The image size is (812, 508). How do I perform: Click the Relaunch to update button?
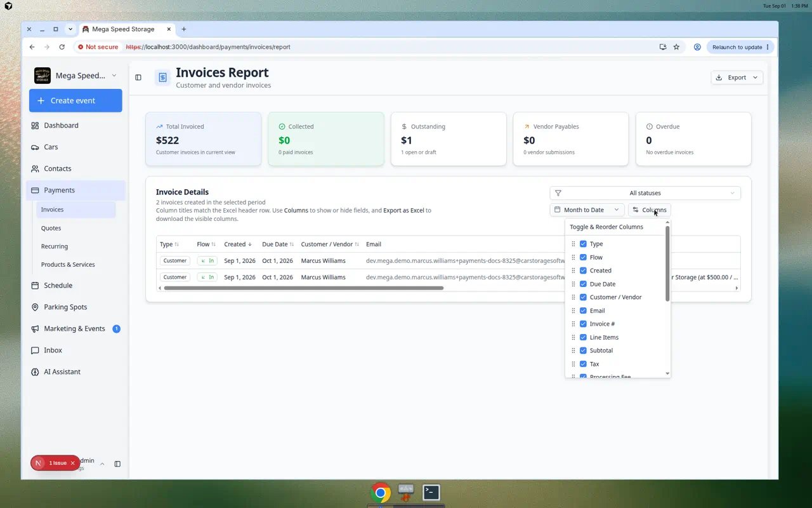(x=740, y=47)
